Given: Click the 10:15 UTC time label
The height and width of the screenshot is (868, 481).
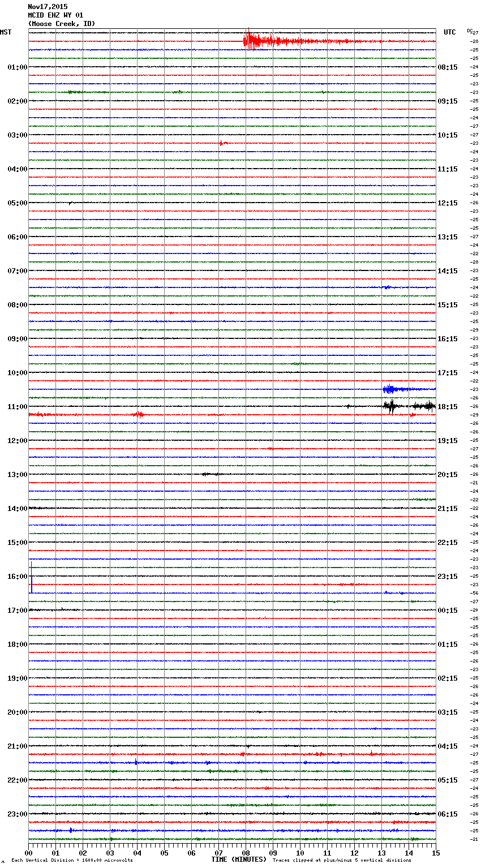Looking at the screenshot, I should [448, 135].
